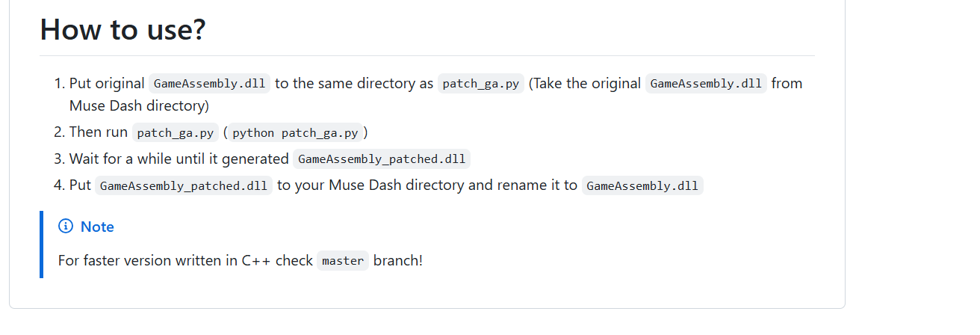Click GameAssembly_patched.dll in step three

(x=382, y=159)
